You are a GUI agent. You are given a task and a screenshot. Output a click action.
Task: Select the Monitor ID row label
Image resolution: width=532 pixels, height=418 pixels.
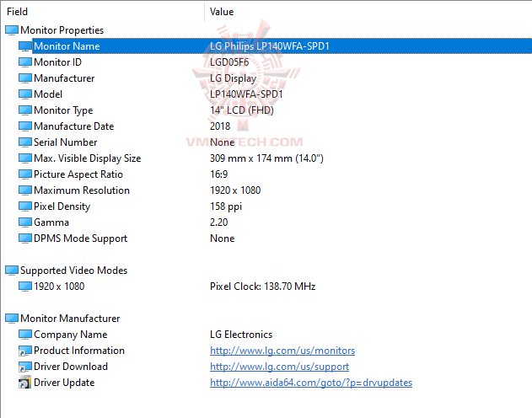coord(57,62)
